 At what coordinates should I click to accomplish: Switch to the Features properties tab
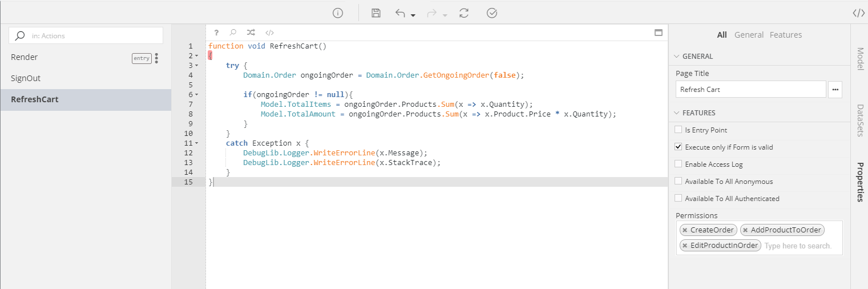tap(785, 35)
